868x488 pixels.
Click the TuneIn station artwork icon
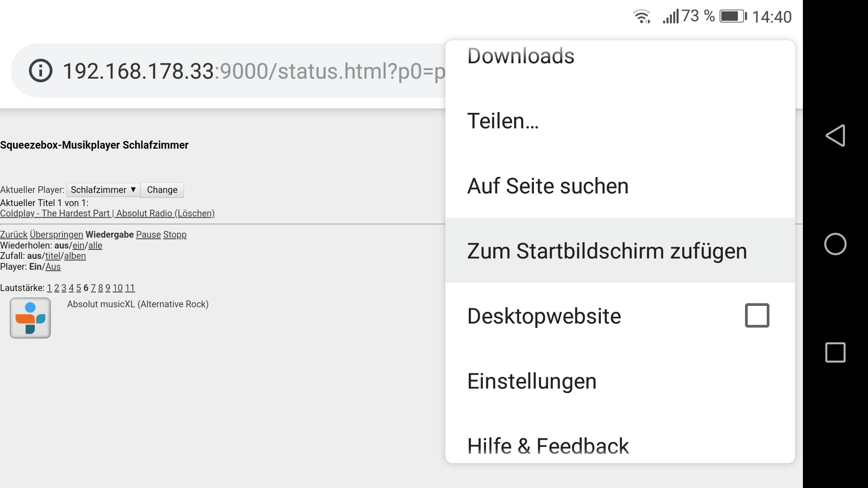pos(30,318)
